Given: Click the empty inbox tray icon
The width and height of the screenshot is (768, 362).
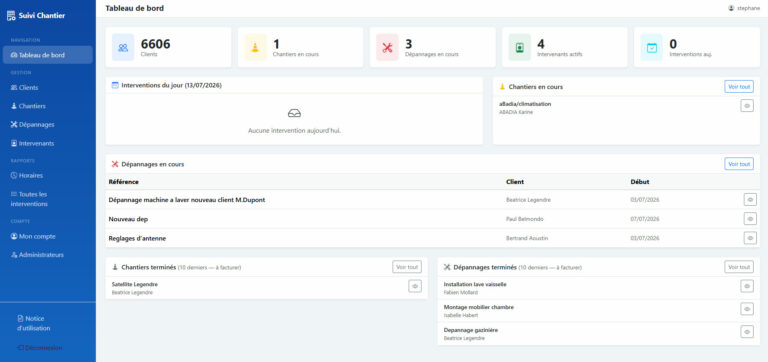Looking at the screenshot, I should 294,114.
